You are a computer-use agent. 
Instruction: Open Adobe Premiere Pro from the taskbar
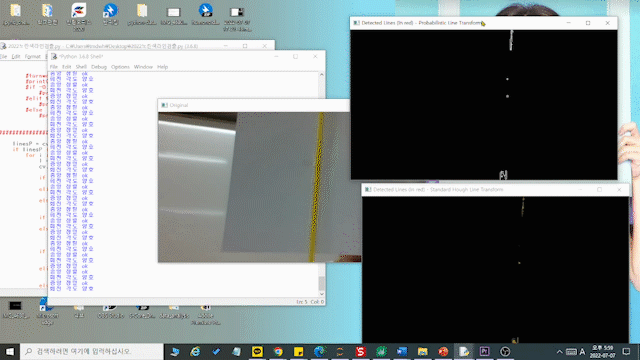(484, 351)
